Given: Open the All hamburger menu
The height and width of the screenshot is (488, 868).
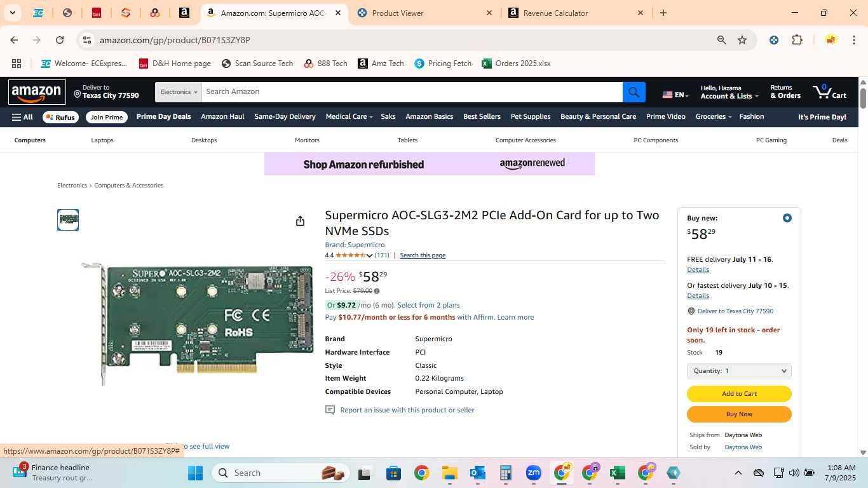Looking at the screenshot, I should 22,117.
